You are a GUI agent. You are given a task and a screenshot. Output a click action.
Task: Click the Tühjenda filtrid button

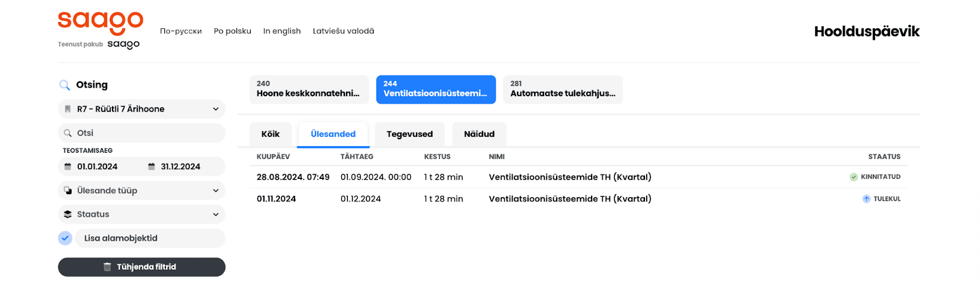coord(141,267)
